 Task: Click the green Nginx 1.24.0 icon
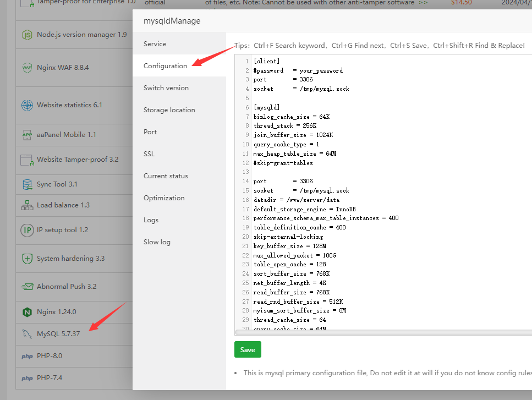click(x=27, y=312)
